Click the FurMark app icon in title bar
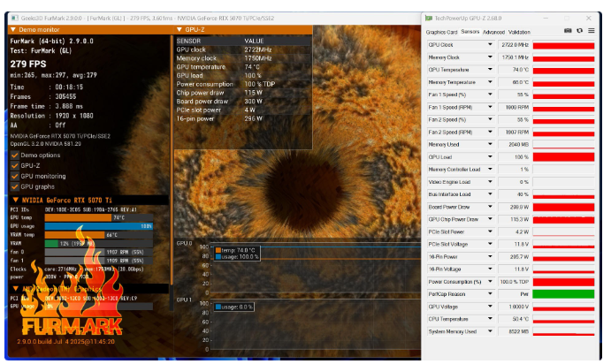 [15, 18]
